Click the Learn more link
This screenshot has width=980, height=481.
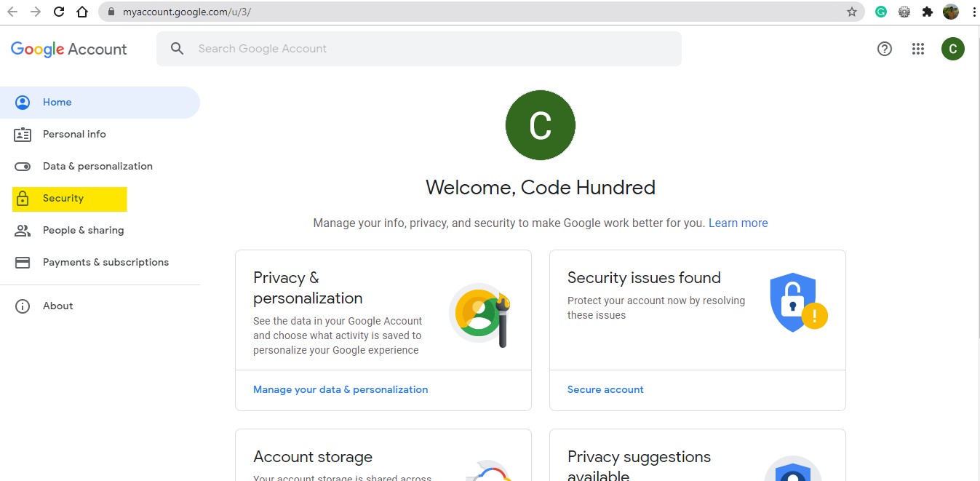[x=738, y=223]
